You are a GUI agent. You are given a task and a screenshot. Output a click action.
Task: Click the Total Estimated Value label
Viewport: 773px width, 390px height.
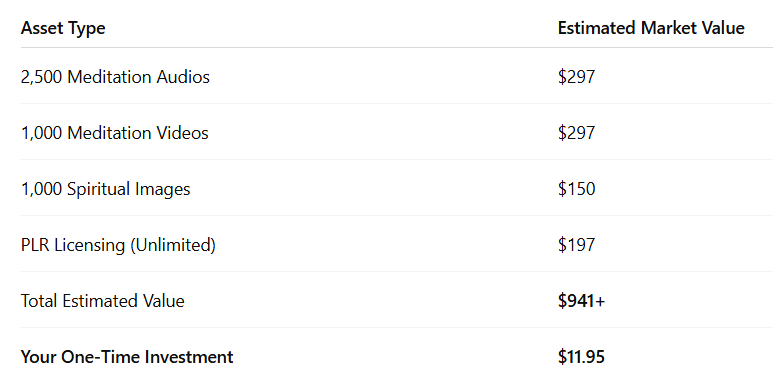tap(103, 301)
